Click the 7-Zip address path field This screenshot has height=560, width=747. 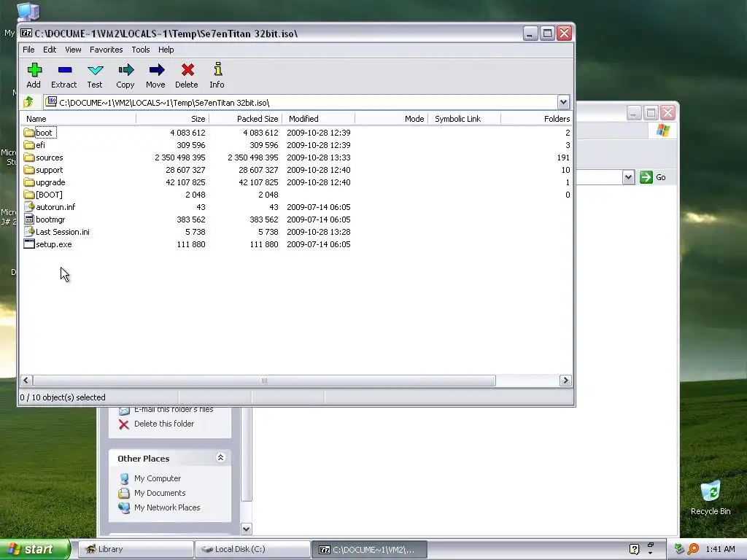pyautogui.click(x=300, y=102)
